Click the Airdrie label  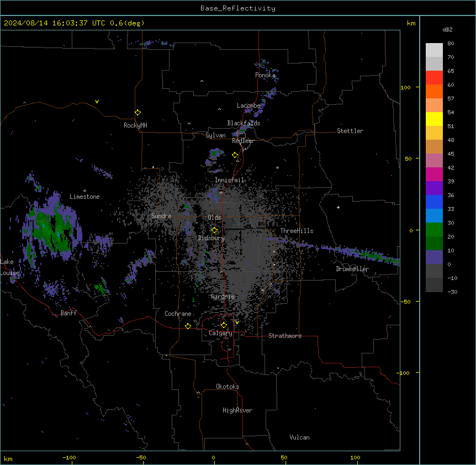point(223,297)
